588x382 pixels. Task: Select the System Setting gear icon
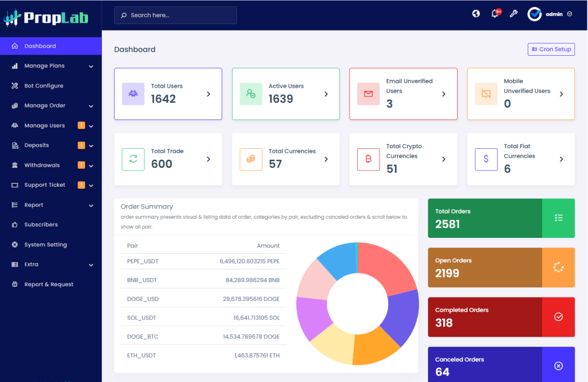(14, 244)
